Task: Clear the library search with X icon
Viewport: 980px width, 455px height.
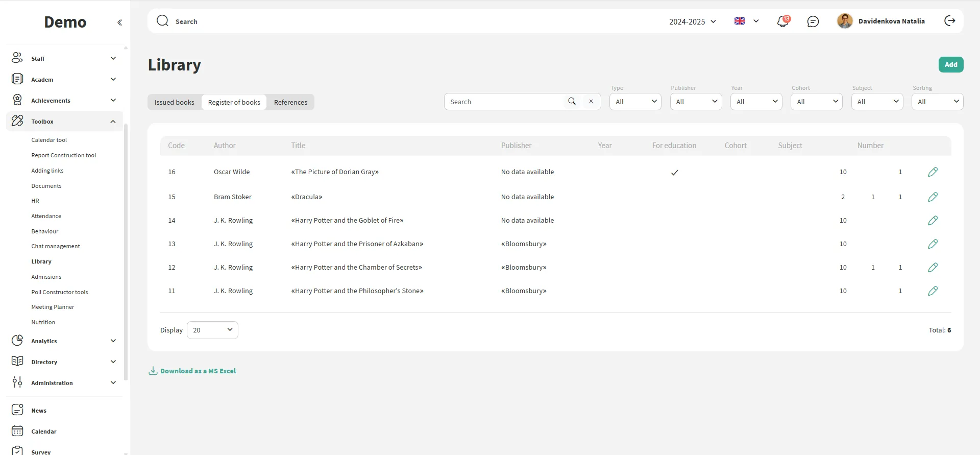Action: (x=591, y=102)
